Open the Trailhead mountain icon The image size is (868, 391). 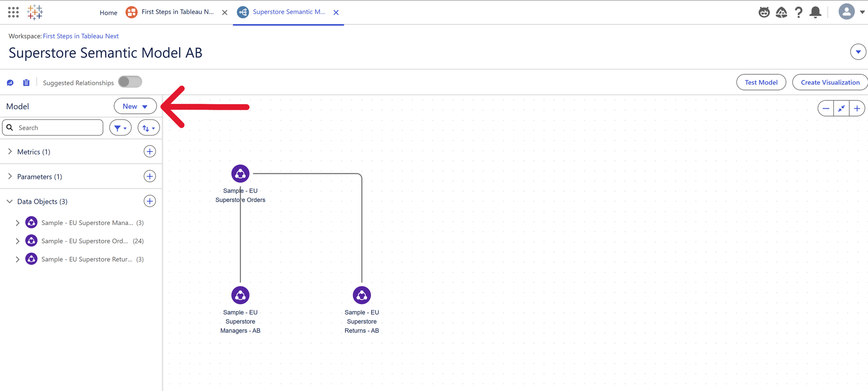point(781,12)
